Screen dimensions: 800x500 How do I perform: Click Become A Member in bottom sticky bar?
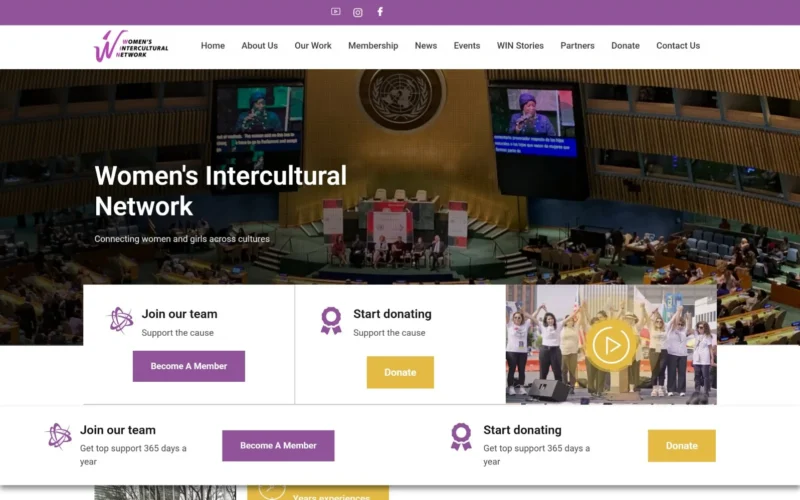click(278, 445)
